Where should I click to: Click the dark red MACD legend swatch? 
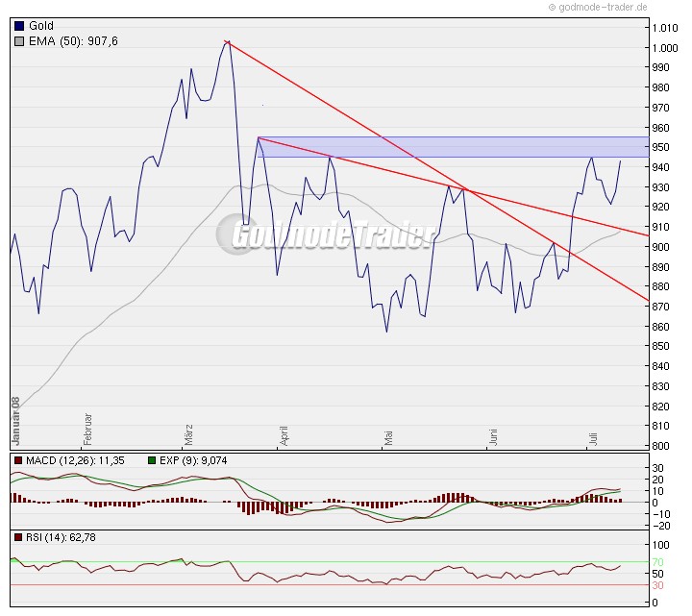coord(18,460)
